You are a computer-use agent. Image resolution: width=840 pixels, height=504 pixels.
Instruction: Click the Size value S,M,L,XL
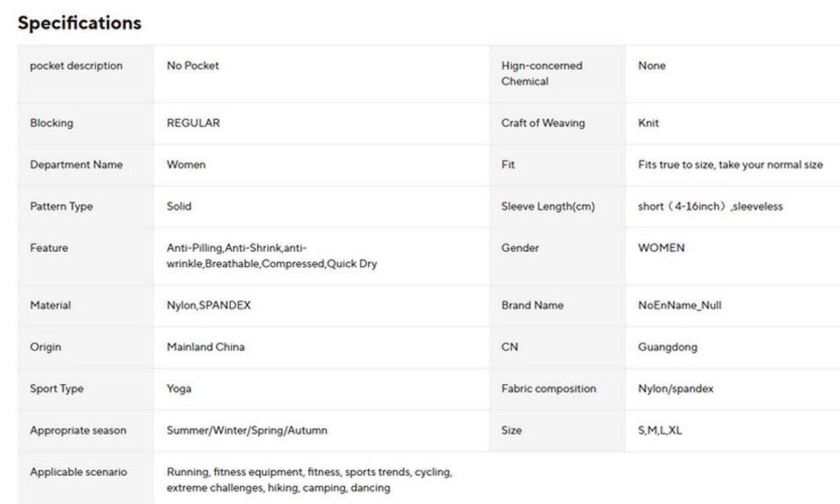tap(660, 430)
